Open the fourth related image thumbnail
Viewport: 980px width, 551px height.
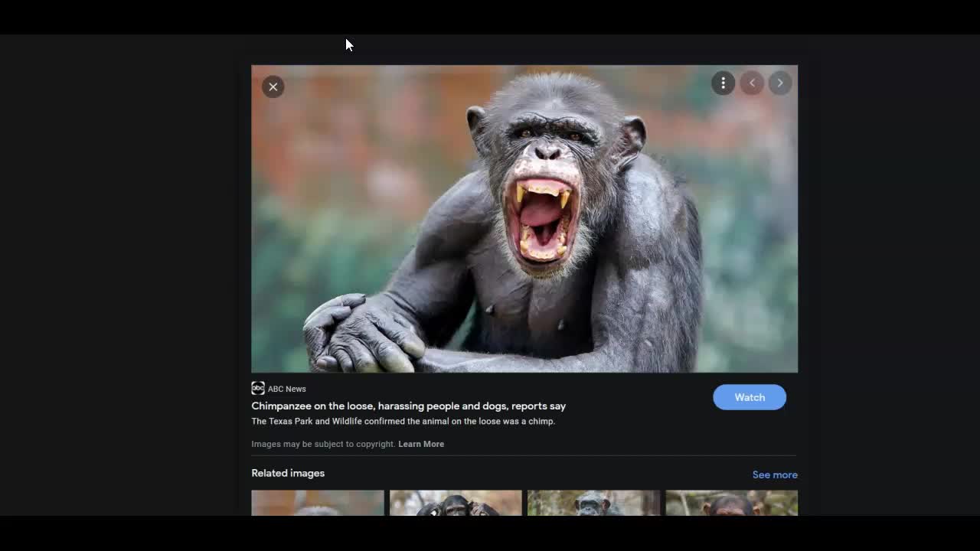[731, 503]
